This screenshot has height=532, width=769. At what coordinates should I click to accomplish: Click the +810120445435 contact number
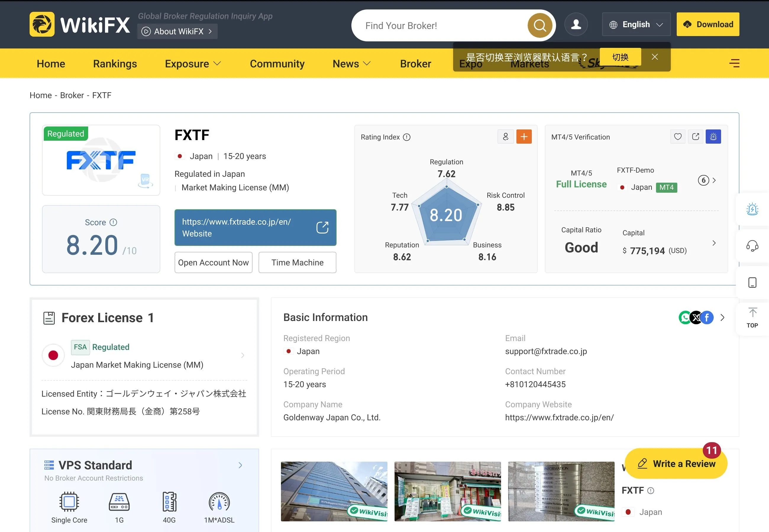click(x=535, y=384)
